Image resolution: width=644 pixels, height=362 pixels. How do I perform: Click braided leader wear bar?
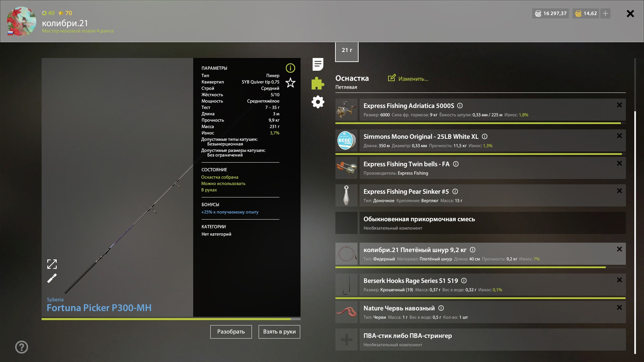(481, 267)
